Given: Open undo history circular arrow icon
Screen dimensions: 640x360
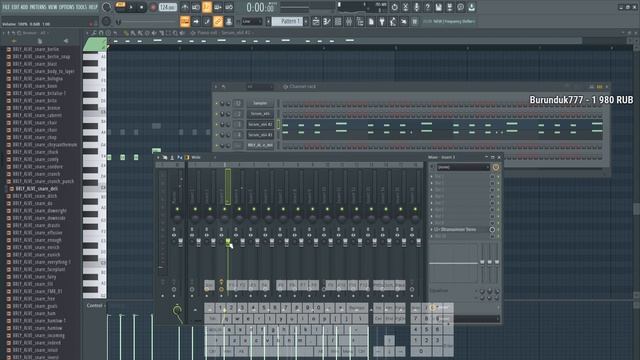Looking at the screenshot, I should (394, 7).
